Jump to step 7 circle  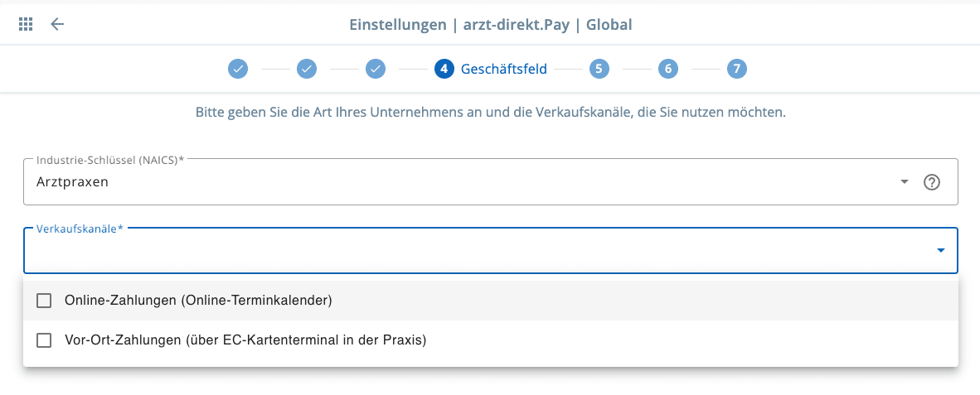736,69
